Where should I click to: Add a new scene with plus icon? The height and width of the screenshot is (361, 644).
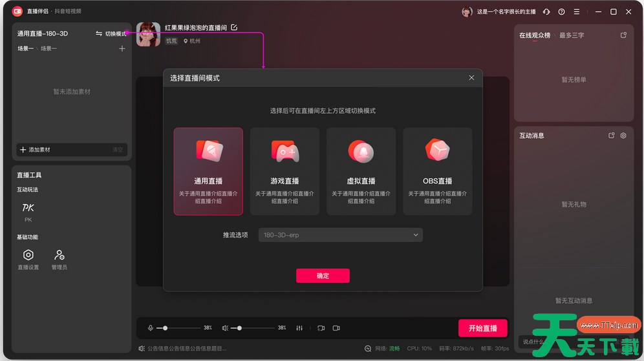pos(122,48)
